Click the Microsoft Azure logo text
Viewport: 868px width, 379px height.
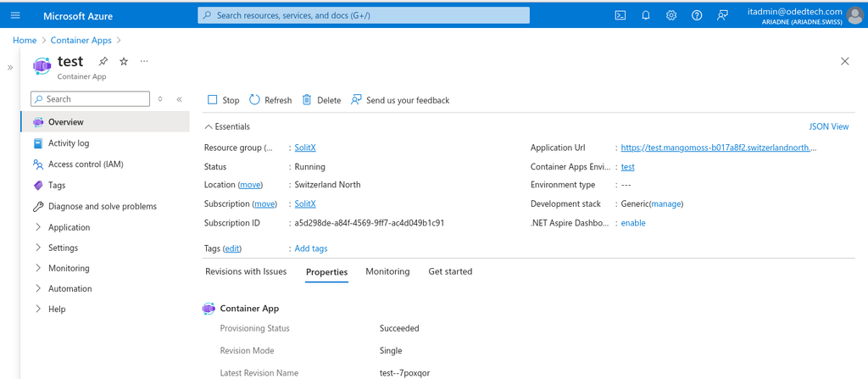coord(78,16)
